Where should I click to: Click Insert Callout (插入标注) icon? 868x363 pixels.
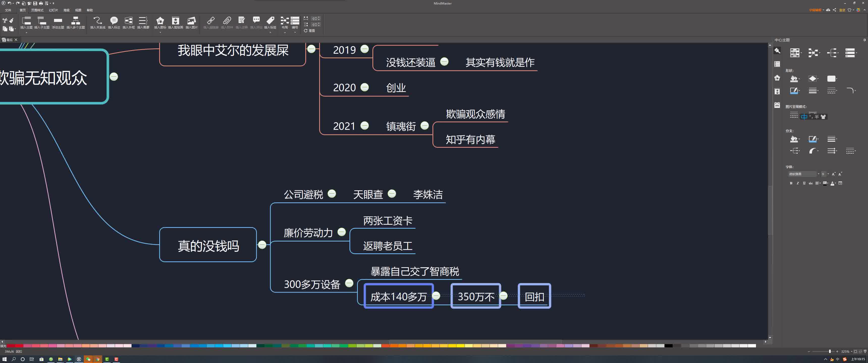click(114, 22)
